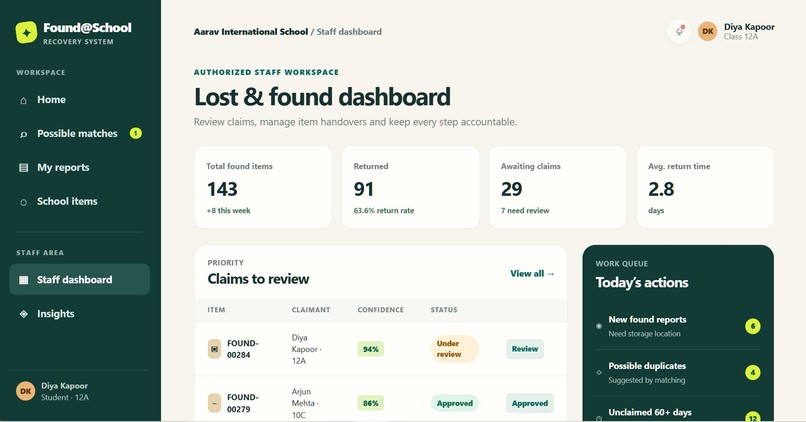
Task: Click the Under review status pill
Action: (x=454, y=349)
